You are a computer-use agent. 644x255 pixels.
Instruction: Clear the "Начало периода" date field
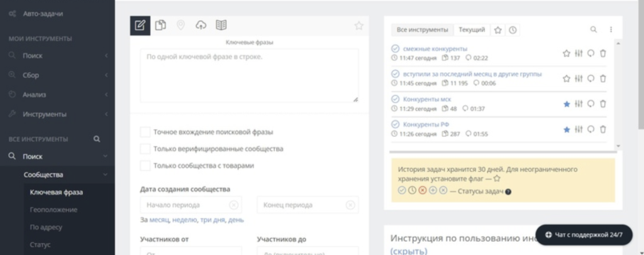(233, 205)
